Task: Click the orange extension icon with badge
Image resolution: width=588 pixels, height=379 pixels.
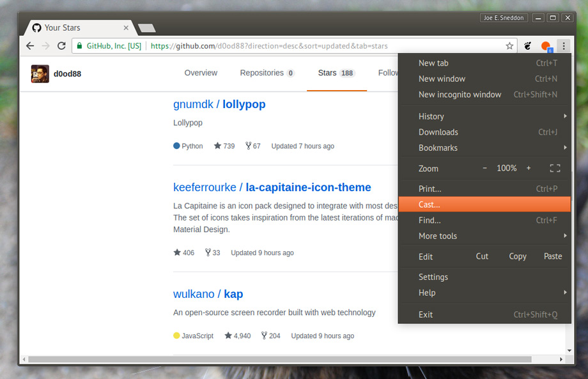Action: pyautogui.click(x=546, y=47)
